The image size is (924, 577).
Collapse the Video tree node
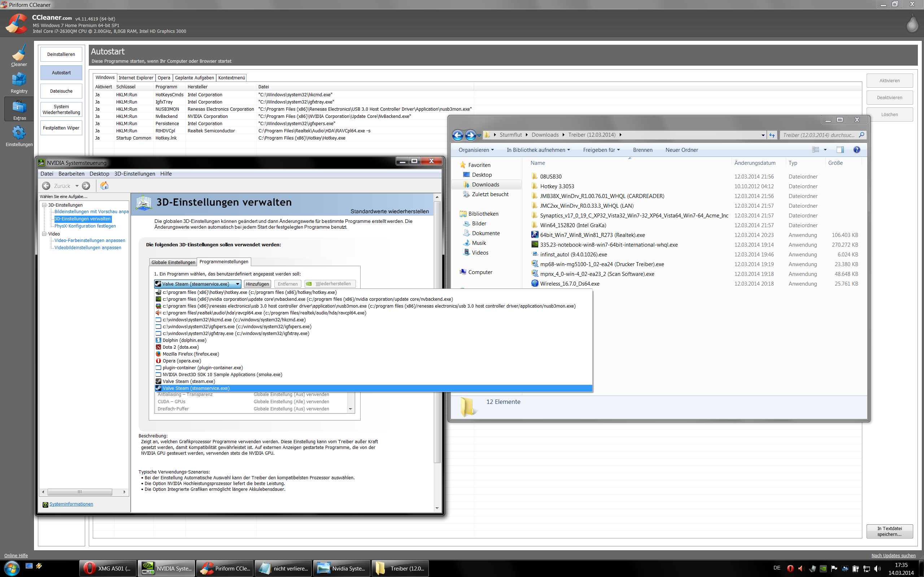44,234
